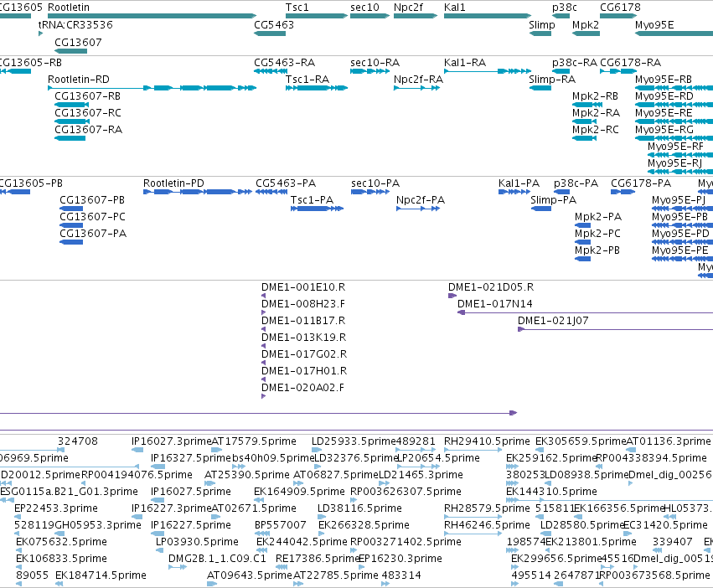Image resolution: width=713 pixels, height=588 pixels.
Task: Select the Tsc1 gene feature
Action: 317,16
